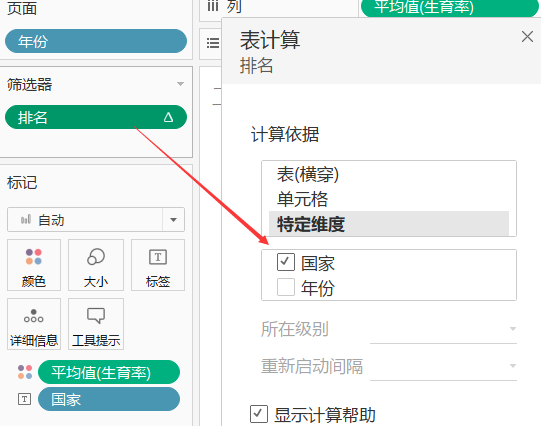Check the 年份 dimension checkbox
The height and width of the screenshot is (426, 541).
[286, 287]
